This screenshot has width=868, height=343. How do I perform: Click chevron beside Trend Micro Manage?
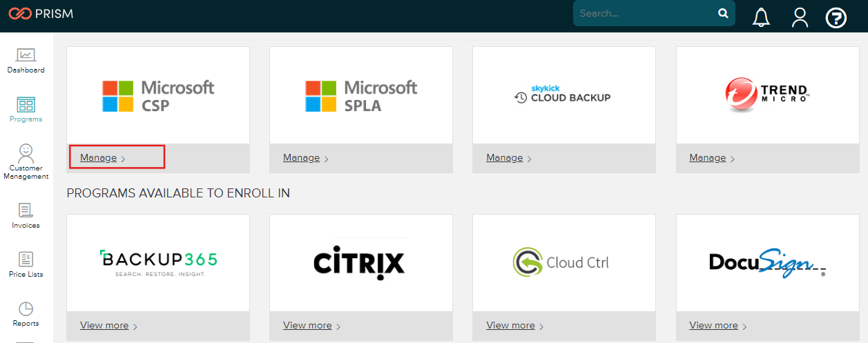pyautogui.click(x=732, y=159)
